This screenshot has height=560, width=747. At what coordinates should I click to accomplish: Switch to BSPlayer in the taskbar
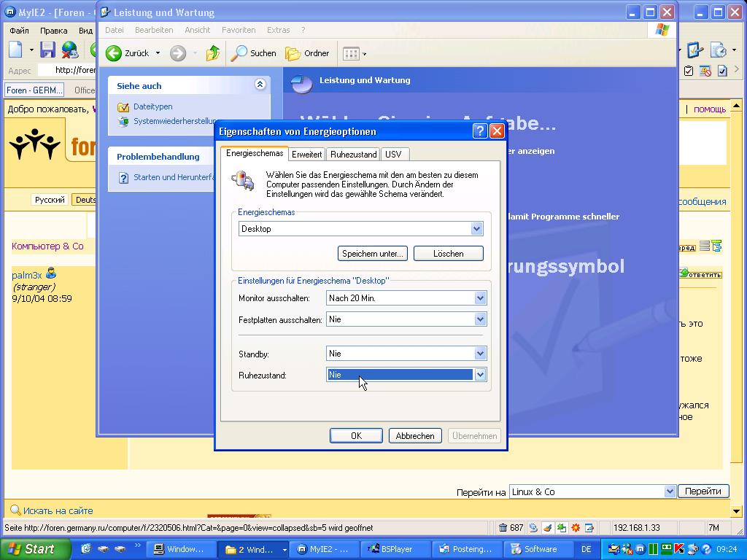(x=390, y=549)
